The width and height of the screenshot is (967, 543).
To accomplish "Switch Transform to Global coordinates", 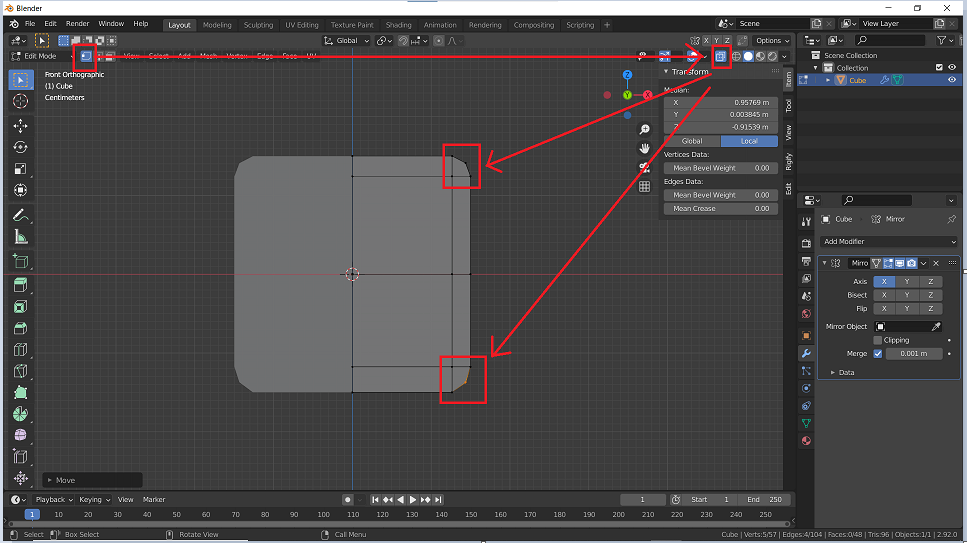I will click(x=692, y=141).
